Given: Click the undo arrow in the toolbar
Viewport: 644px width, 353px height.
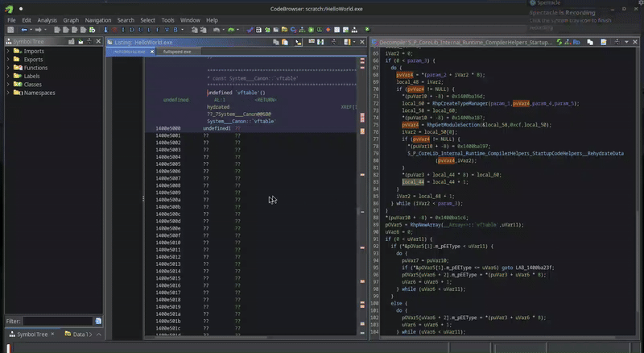Looking at the screenshot, I should click(216, 30).
